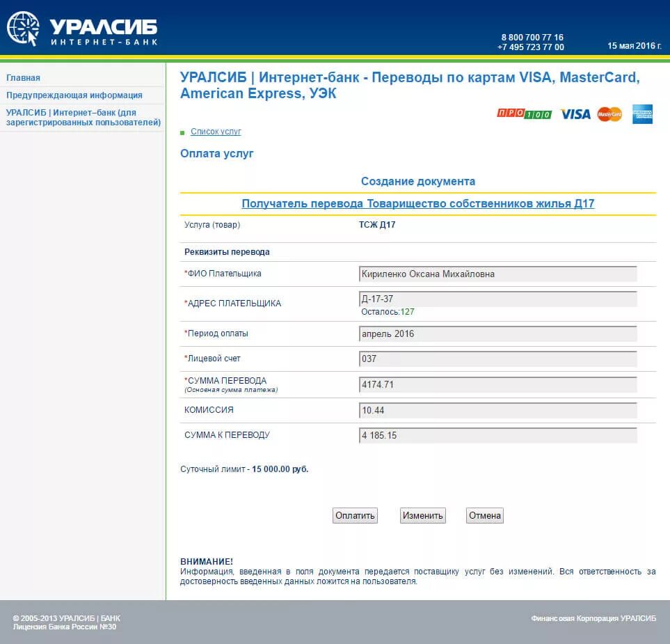Focus the ФИО Плательщика field
This screenshot has width=670, height=644.
click(497, 274)
